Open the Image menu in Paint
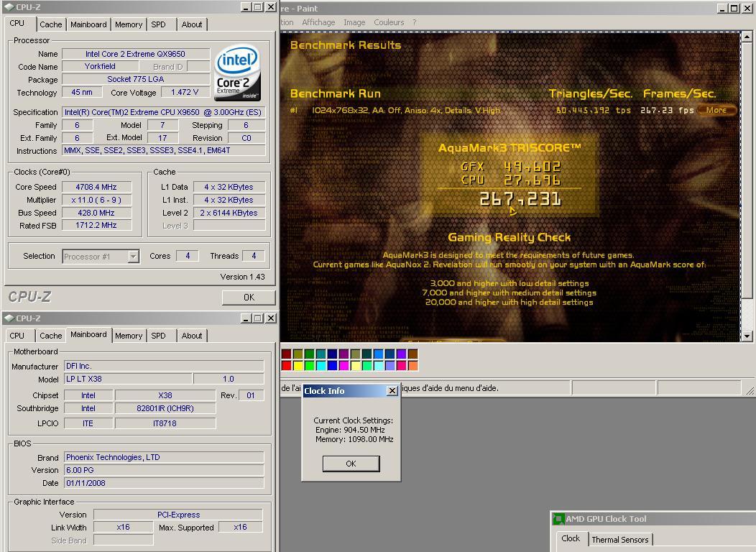The image size is (756, 552). tap(354, 22)
